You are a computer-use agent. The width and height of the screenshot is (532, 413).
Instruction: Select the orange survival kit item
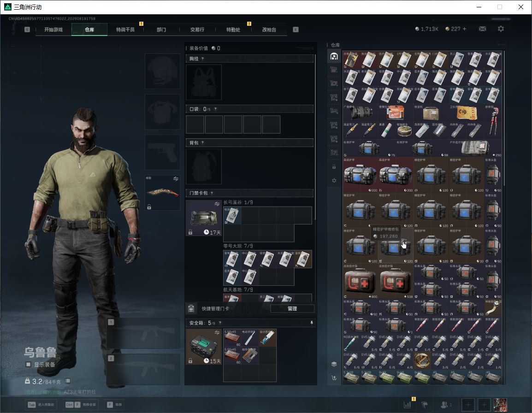(396, 112)
